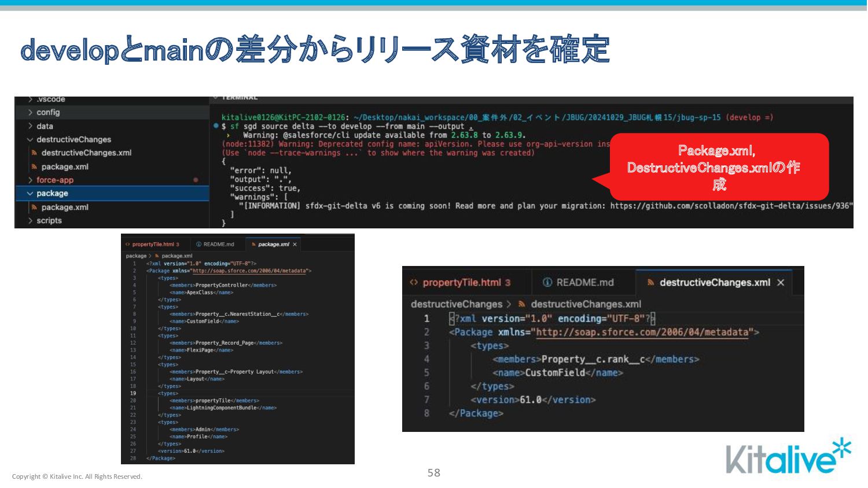The height and width of the screenshot is (488, 868).
Task: Click the 61.0 version value on line 7
Action: (531, 400)
